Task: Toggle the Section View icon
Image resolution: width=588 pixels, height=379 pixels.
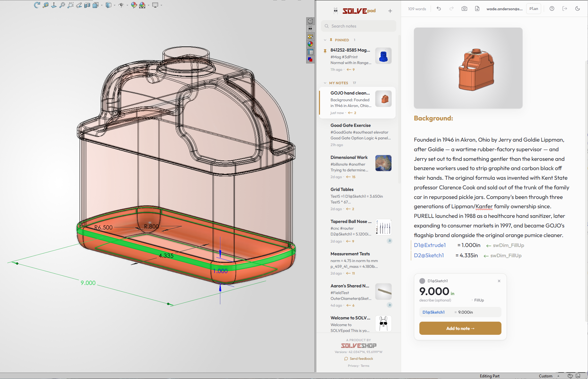Action: click(x=87, y=5)
